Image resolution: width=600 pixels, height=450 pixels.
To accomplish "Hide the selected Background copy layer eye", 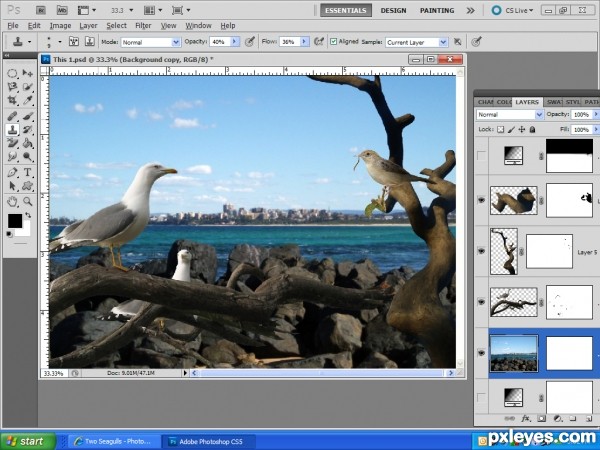I will pos(481,353).
